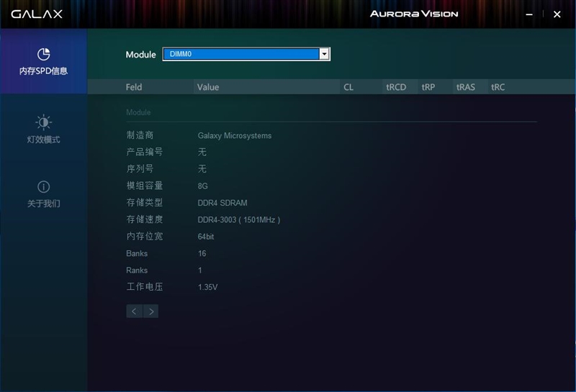Click the Feld column header

coord(134,87)
